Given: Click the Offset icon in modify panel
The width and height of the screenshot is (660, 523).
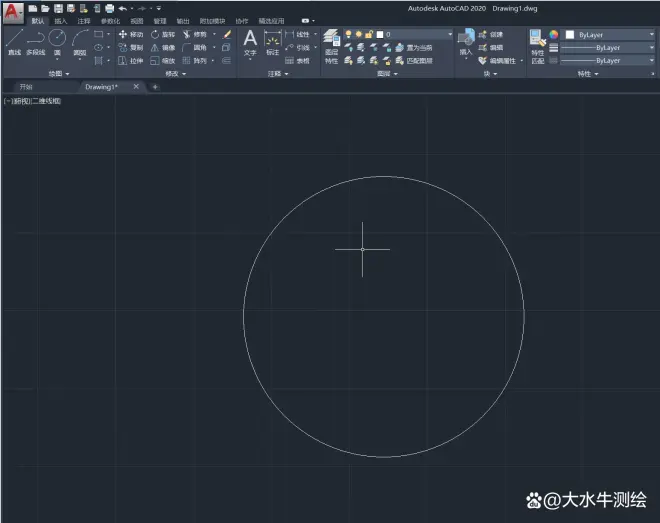Looking at the screenshot, I should tap(226, 61).
